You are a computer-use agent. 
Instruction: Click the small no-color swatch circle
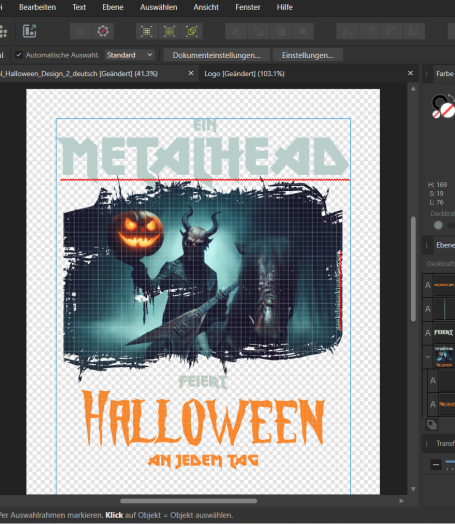click(436, 114)
